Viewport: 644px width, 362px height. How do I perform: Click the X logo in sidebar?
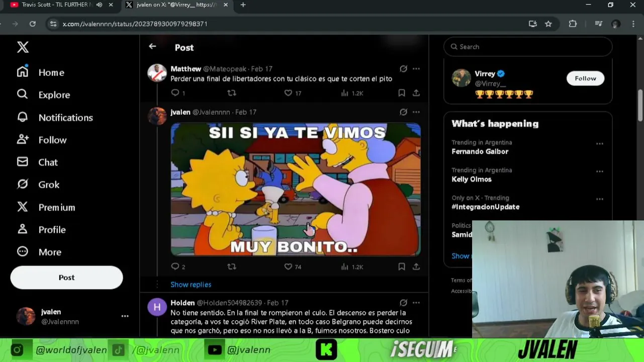pos(23,47)
